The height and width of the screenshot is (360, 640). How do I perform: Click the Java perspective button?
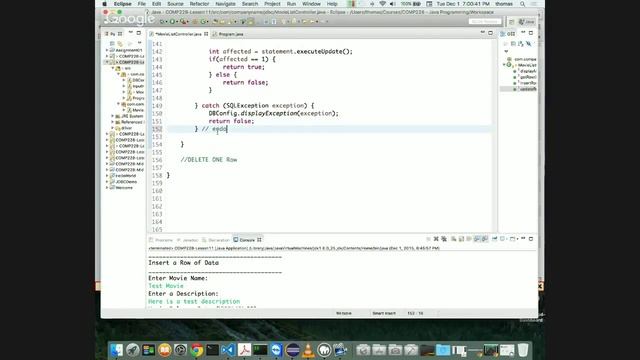[x=527, y=22]
